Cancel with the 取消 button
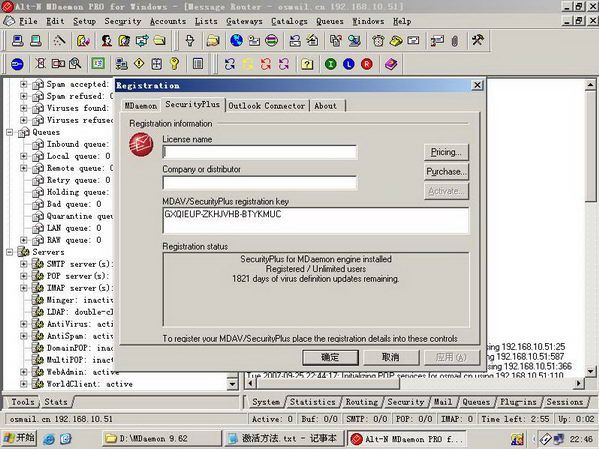 [x=391, y=357]
